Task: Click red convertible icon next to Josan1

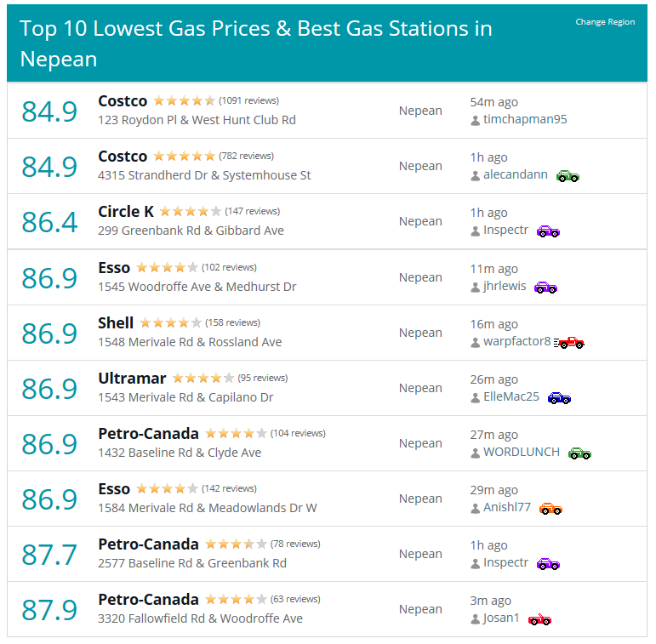Action: (x=539, y=619)
